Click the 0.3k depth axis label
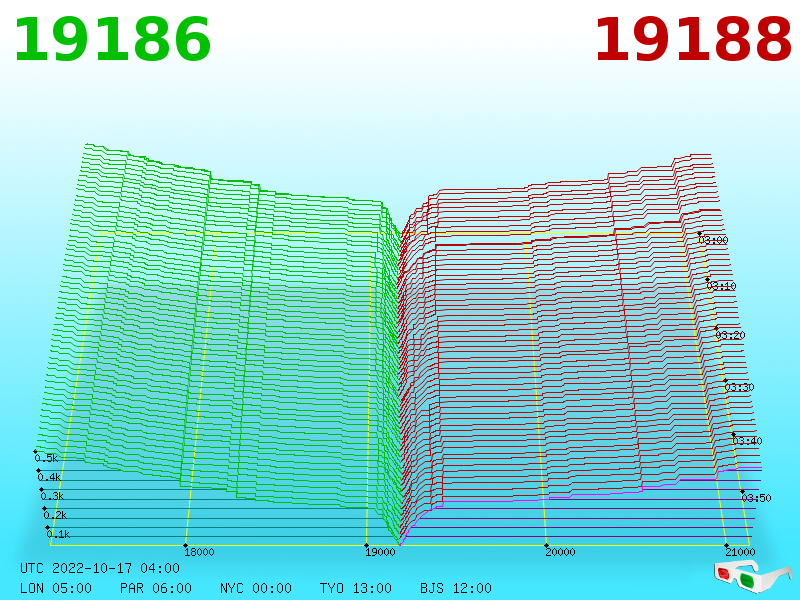 (x=53, y=496)
